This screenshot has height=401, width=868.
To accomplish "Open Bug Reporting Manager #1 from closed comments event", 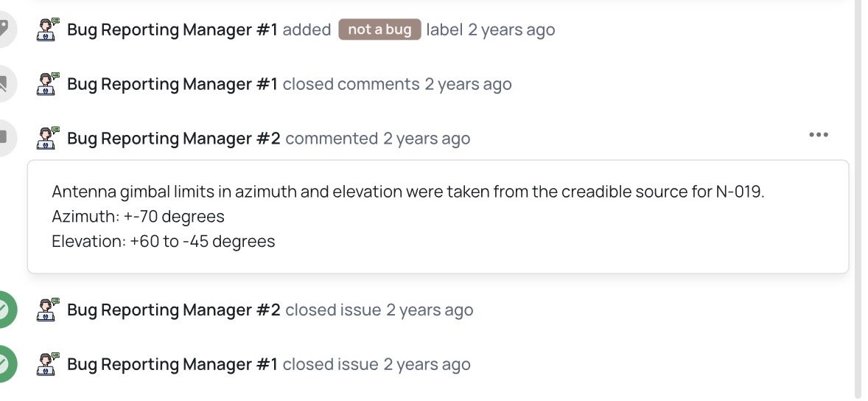I will coord(172,84).
